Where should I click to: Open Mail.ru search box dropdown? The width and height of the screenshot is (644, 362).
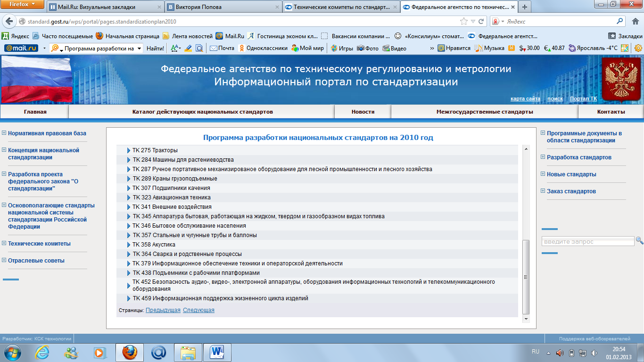pyautogui.click(x=139, y=48)
